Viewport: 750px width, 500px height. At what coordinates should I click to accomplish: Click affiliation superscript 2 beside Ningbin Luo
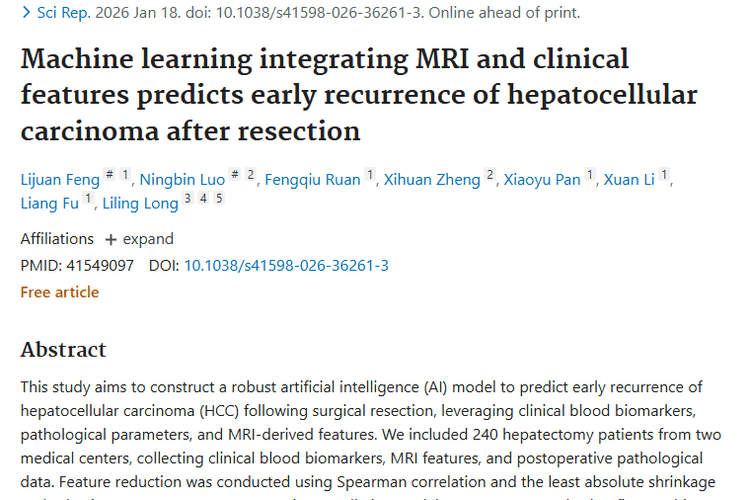[x=252, y=175]
